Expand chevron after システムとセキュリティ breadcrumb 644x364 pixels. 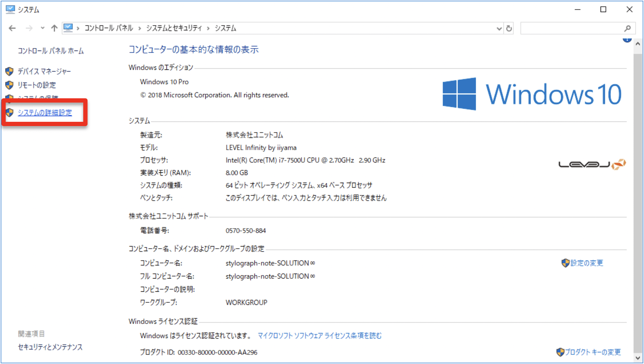click(x=208, y=28)
